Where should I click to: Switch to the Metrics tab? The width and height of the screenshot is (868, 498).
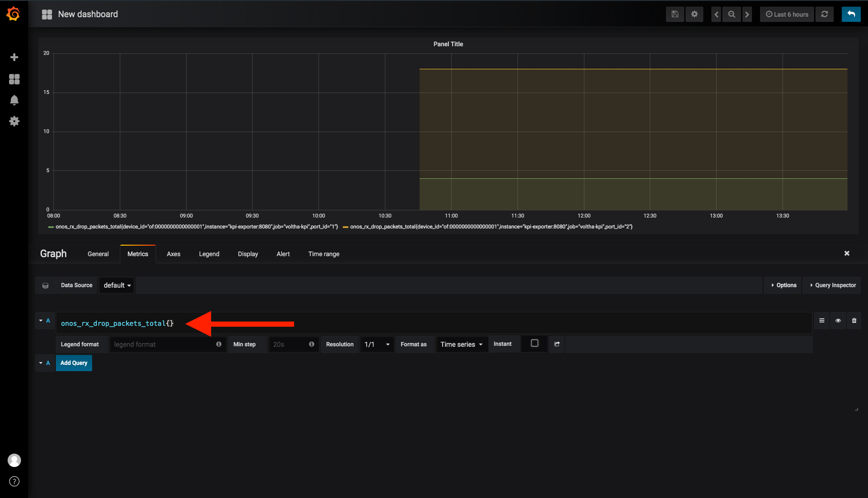138,254
